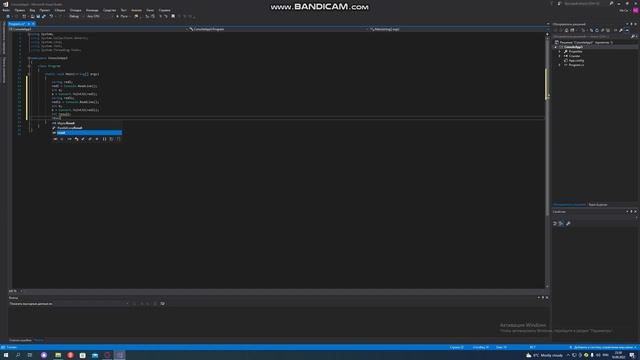The width and height of the screenshot is (640, 360).
Task: Switch to the Список ошибок tab
Action: tap(20, 340)
